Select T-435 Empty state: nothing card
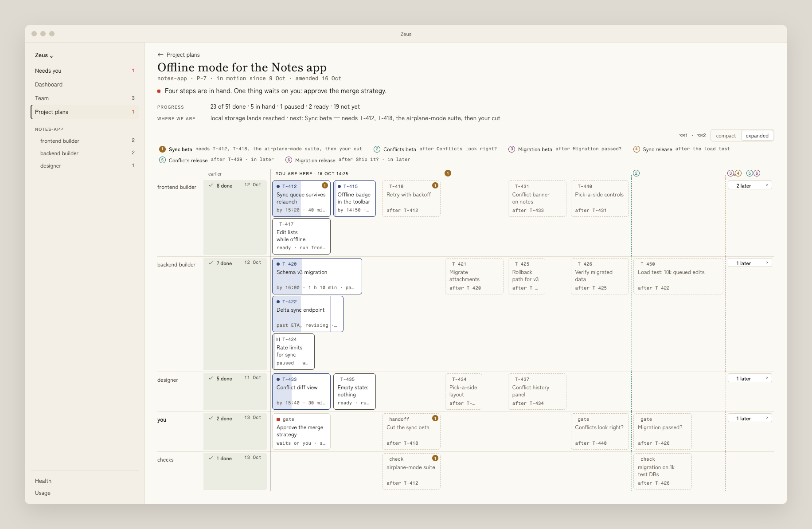812x529 pixels. [355, 391]
